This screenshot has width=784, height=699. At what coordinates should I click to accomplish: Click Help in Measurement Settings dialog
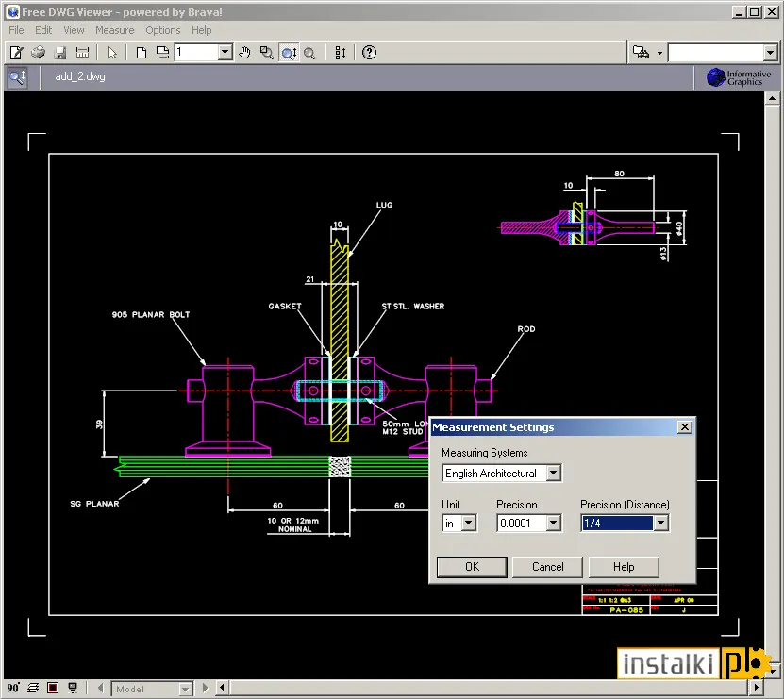pos(624,567)
